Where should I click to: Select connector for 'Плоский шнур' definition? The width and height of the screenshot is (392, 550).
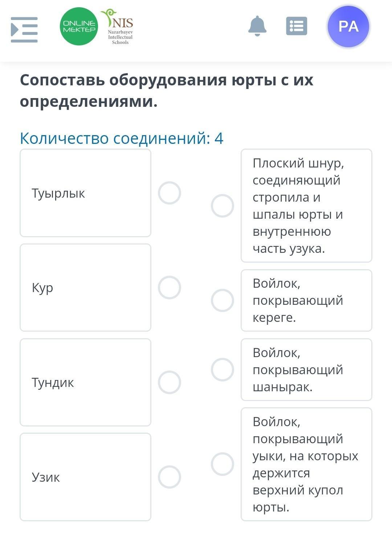[222, 206]
